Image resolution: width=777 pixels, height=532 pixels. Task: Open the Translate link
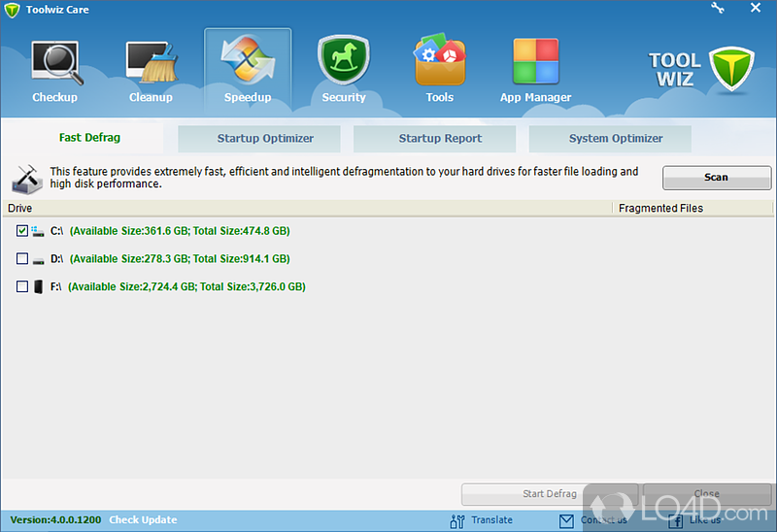(x=491, y=520)
